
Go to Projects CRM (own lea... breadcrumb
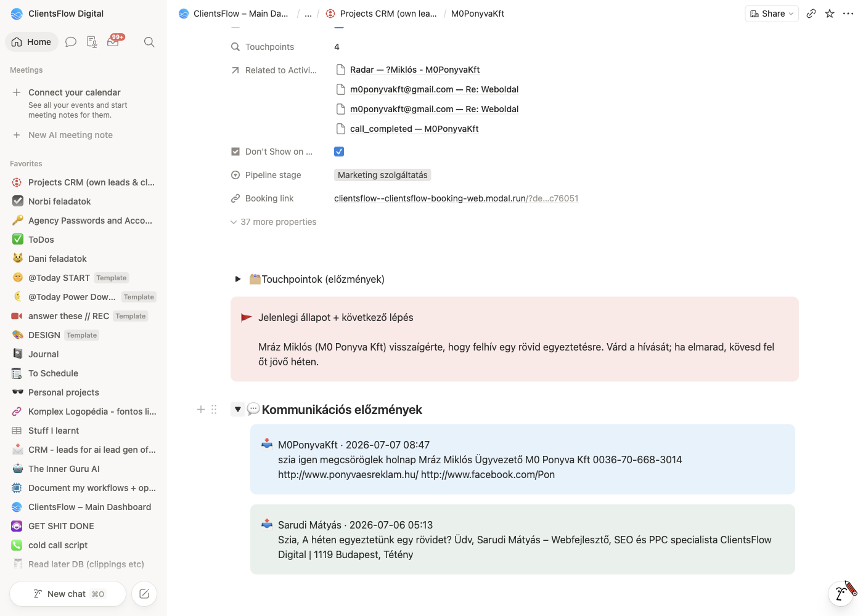pyautogui.click(x=382, y=14)
